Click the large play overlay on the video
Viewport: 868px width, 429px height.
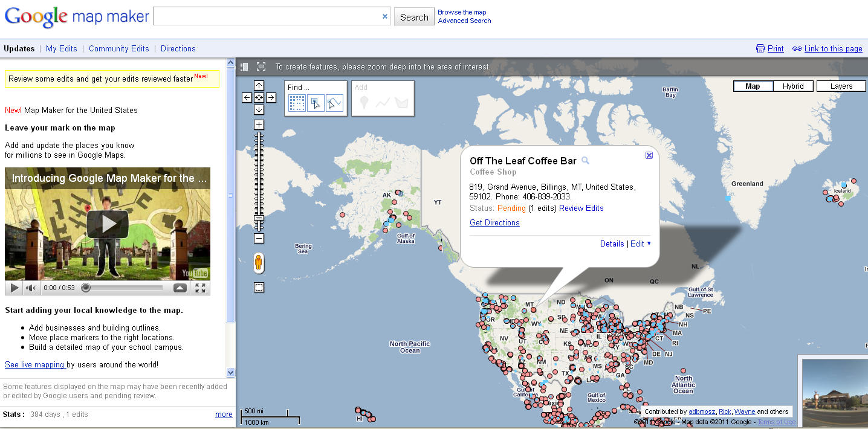coord(108,224)
